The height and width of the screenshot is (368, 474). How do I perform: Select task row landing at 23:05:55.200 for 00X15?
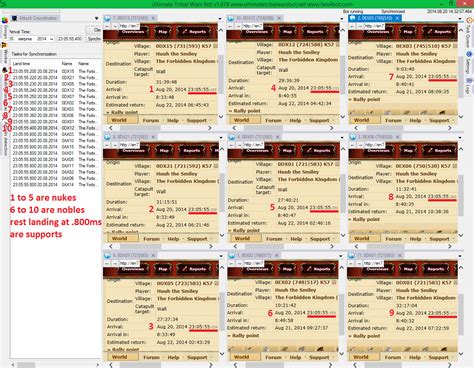[55, 71]
